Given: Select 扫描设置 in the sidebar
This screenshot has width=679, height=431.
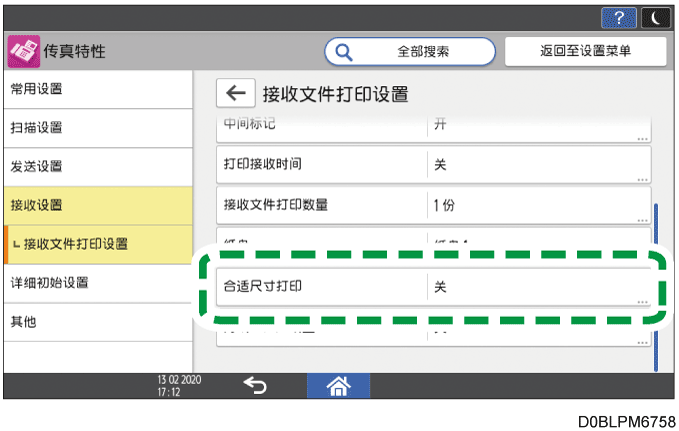Looking at the screenshot, I should coord(98,128).
